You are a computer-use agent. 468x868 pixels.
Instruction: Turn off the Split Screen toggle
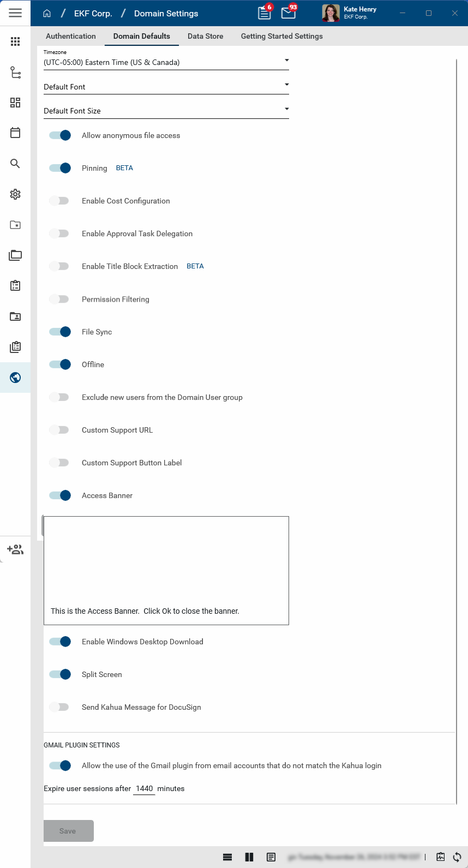[x=60, y=674]
